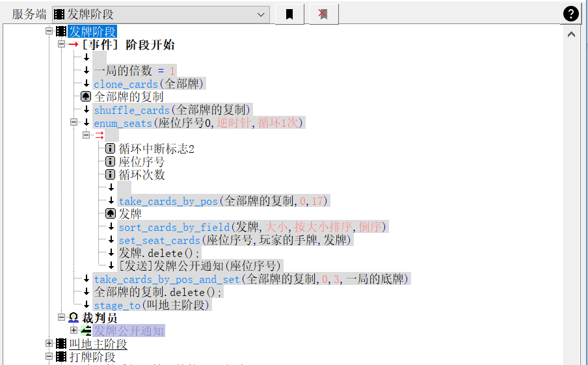Collapse the 发牌阶段 tree node
588x365 pixels.
(49, 32)
